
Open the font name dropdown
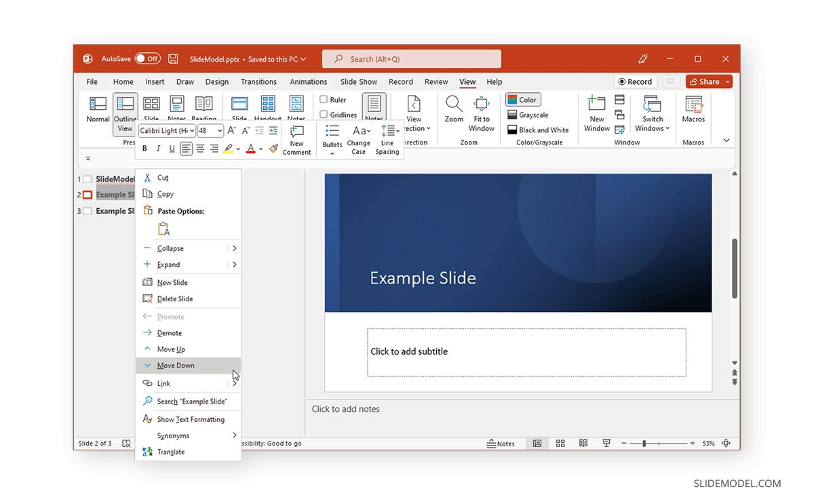coord(193,131)
